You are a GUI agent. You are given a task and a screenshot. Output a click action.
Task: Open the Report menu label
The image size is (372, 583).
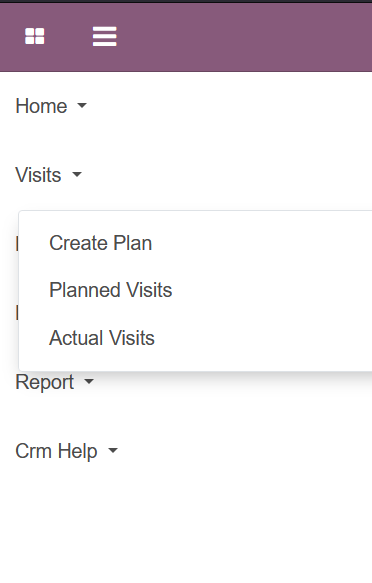point(45,382)
